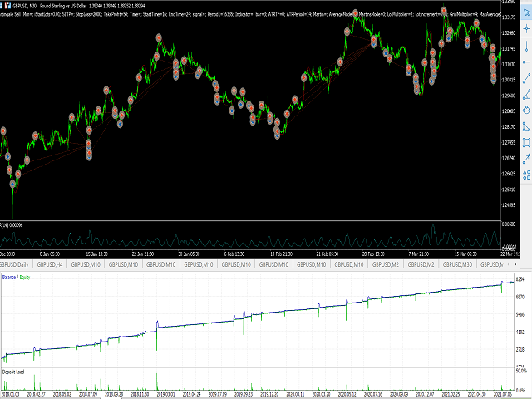The image size is (532, 399).
Task: Choose the horizontal line drawing tool
Action: (526, 62)
